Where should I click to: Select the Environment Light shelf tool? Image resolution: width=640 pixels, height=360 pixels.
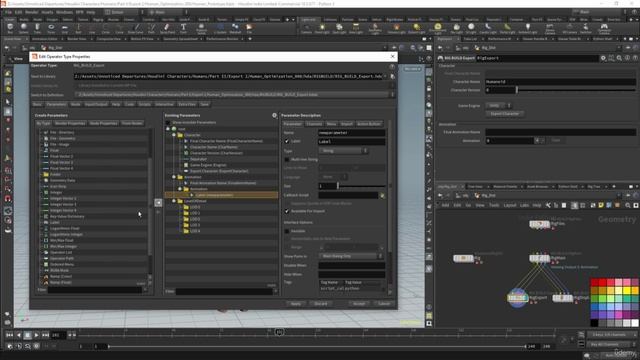coord(437,29)
